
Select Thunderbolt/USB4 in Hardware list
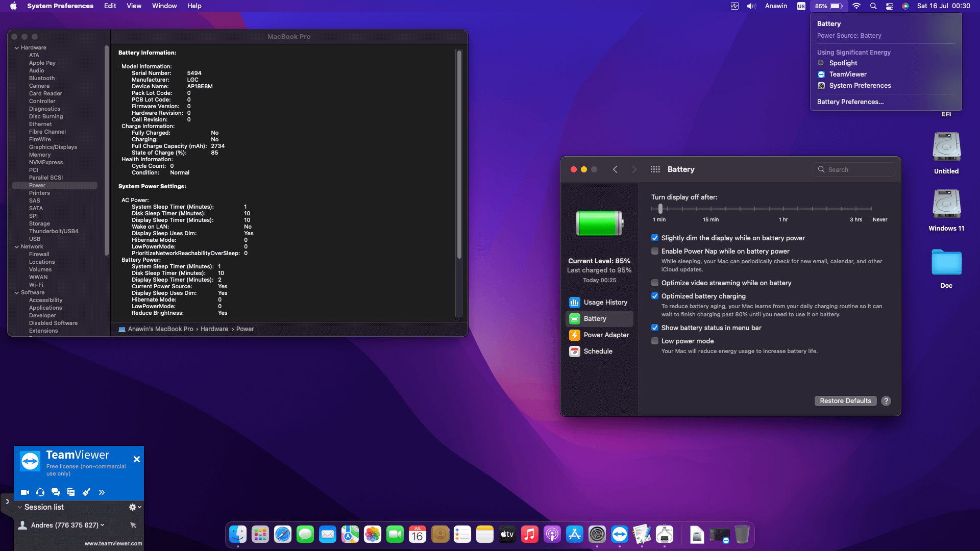click(55, 232)
